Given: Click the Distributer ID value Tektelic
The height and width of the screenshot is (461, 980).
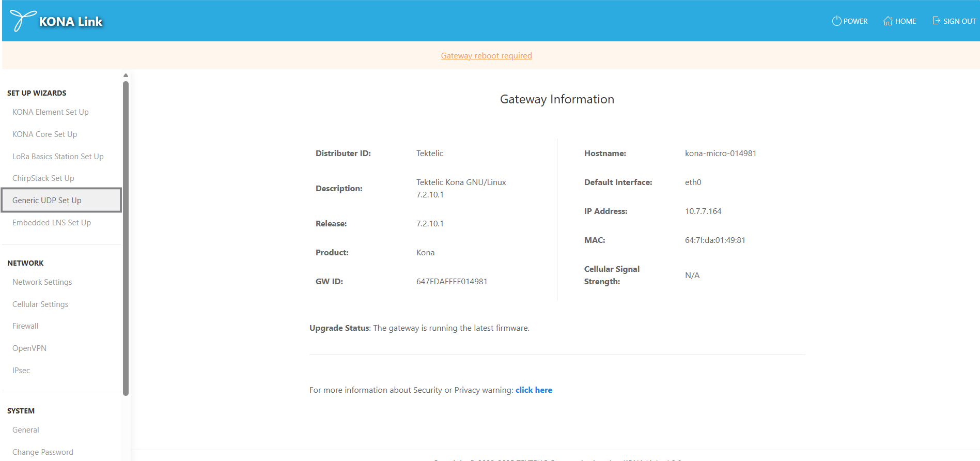Looking at the screenshot, I should tap(430, 153).
